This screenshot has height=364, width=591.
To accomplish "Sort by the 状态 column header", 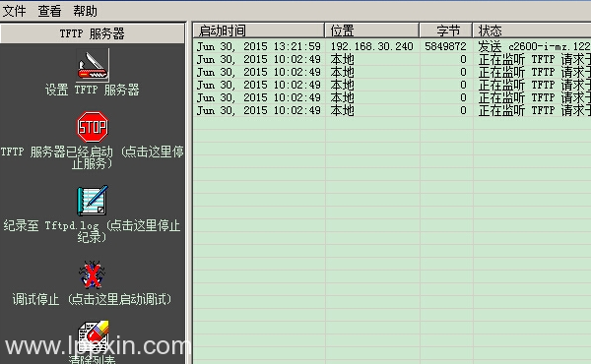I will pos(532,30).
